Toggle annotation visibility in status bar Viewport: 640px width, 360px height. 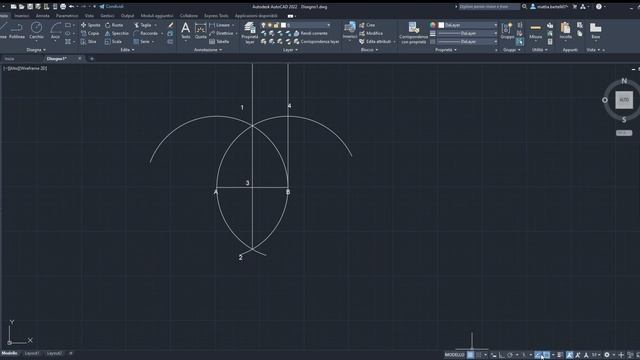(x=569, y=355)
